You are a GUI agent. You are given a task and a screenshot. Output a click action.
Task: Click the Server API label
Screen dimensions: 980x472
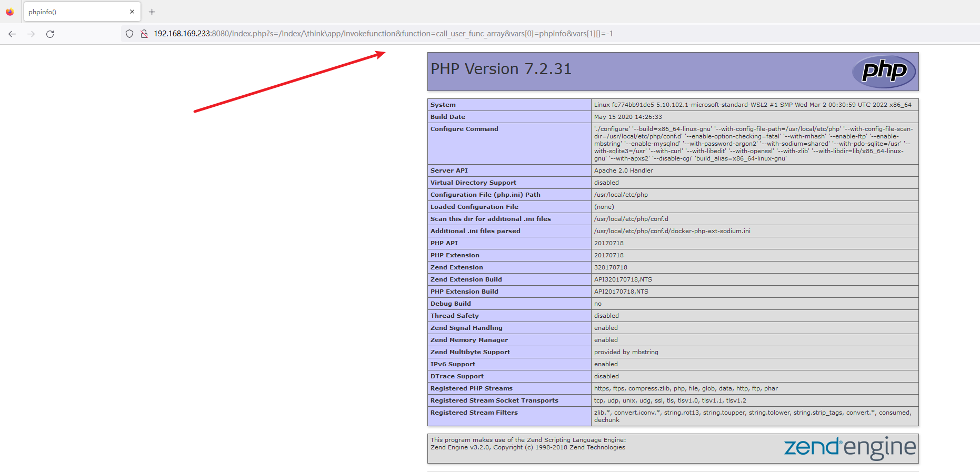point(449,170)
